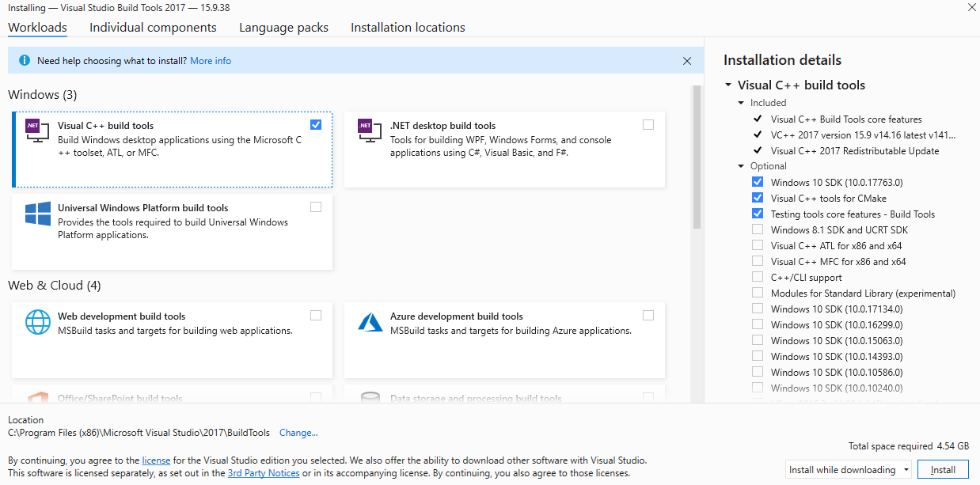The image size is (980, 485).
Task: Uncheck the Visual C++ build tools workload
Action: (x=316, y=125)
